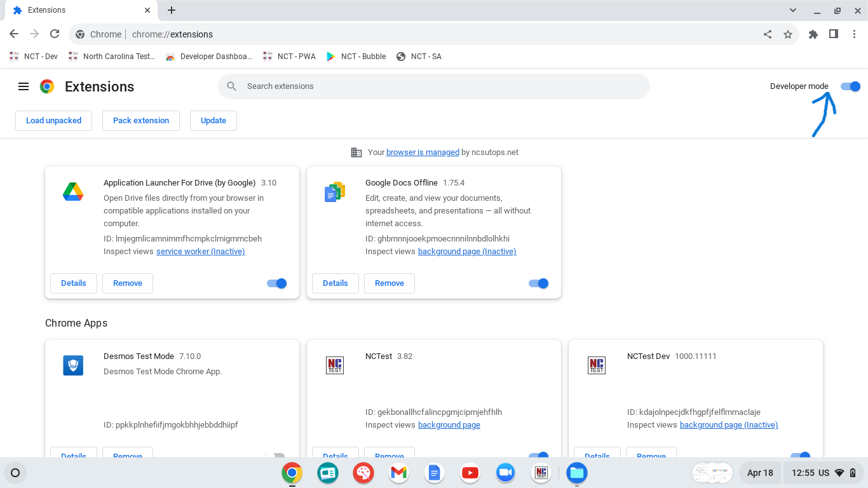Open the ChromeOS launcher circle button

(x=15, y=473)
